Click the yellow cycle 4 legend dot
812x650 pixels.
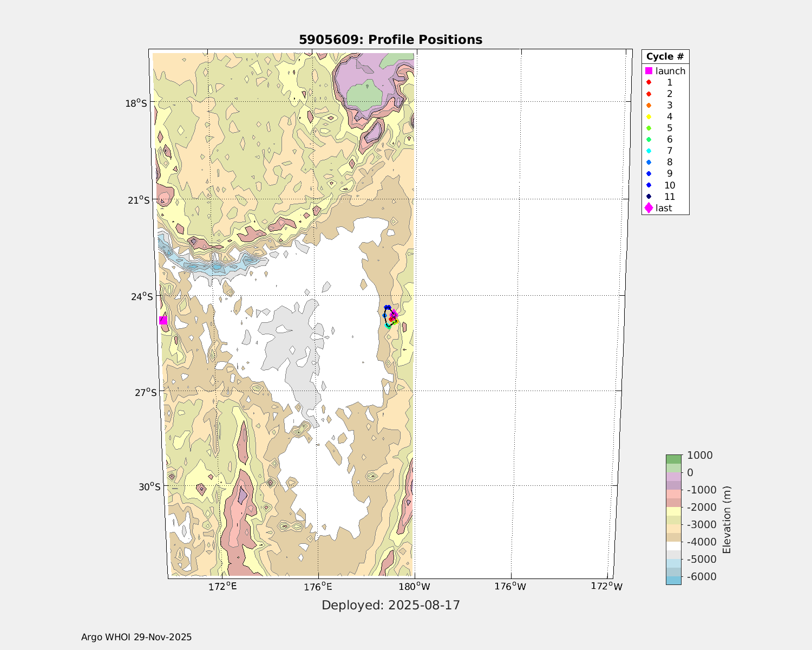point(649,116)
